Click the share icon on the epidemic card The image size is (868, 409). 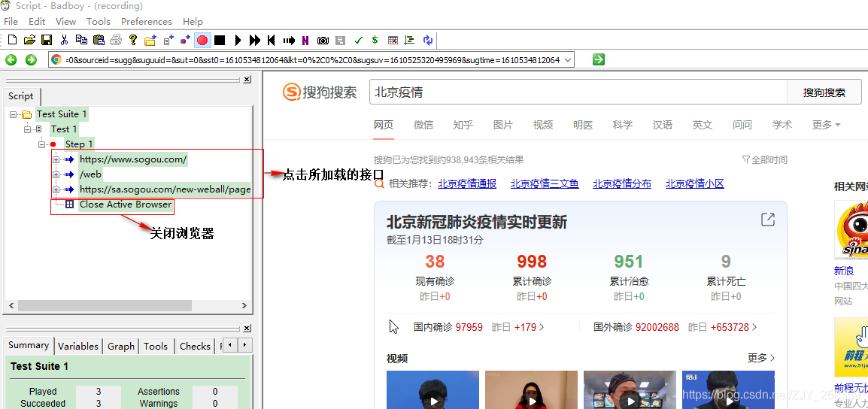pyautogui.click(x=768, y=220)
